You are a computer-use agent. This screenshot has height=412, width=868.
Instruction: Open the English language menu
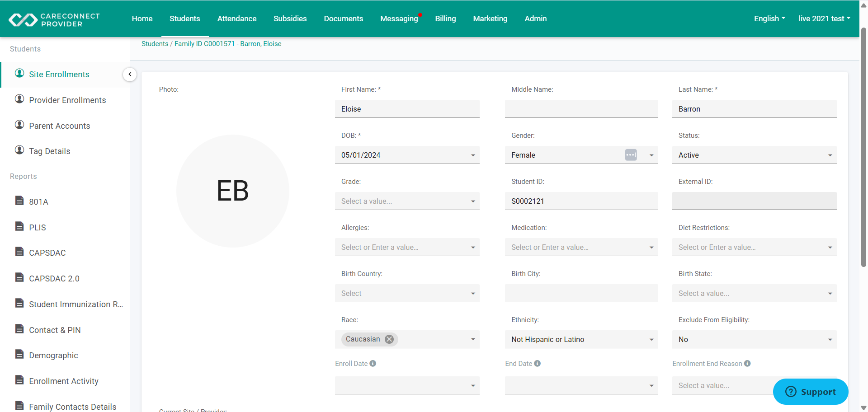click(x=769, y=19)
